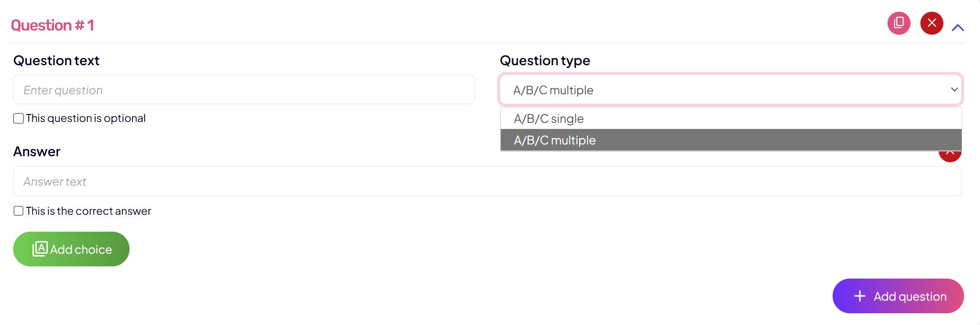Click the 'Question type' field label
980x325 pixels.
[x=544, y=60]
